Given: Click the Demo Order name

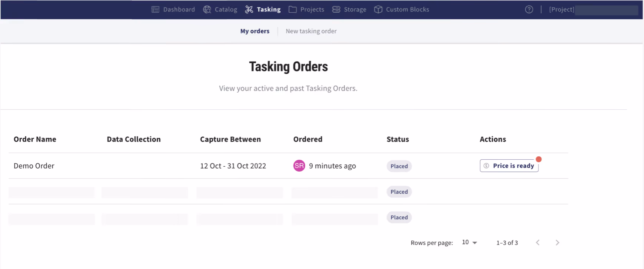Looking at the screenshot, I should coord(34,166).
